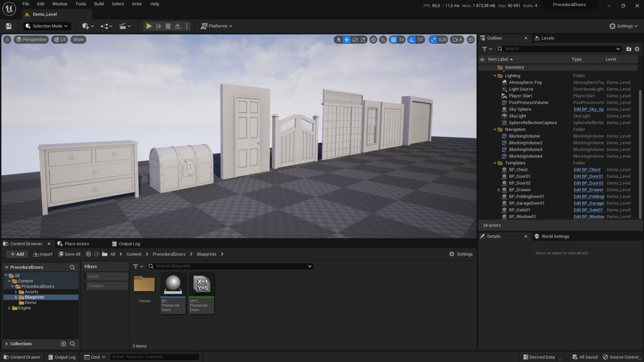Open the File menu
The height and width of the screenshot is (362, 644).
pyautogui.click(x=26, y=4)
